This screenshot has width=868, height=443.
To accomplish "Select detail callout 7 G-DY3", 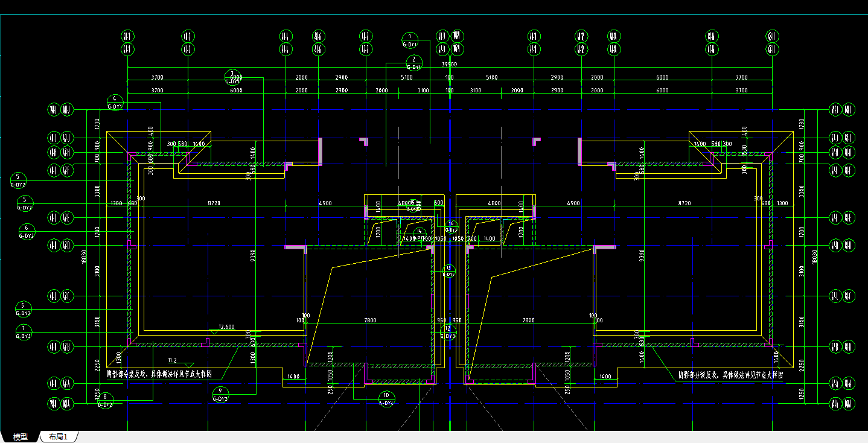I will [x=24, y=332].
